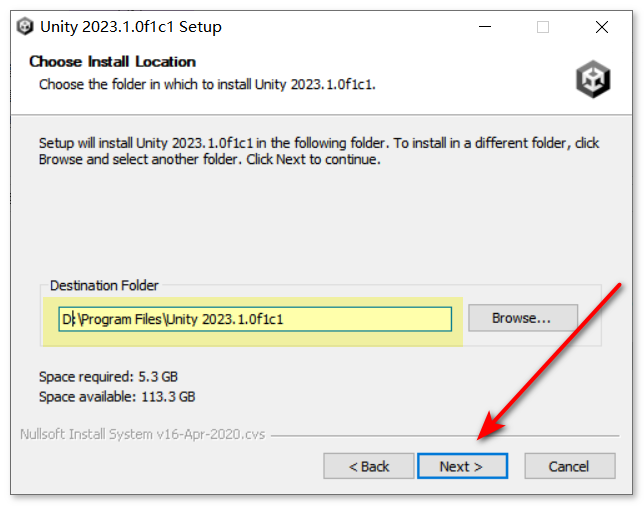The width and height of the screenshot is (644, 506).
Task: Cancel the Unity setup
Action: [570, 466]
